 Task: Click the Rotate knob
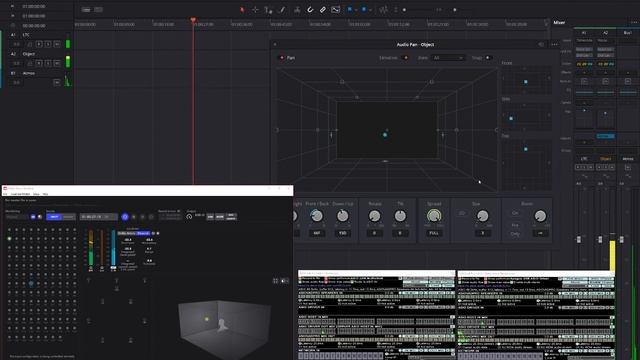tap(374, 216)
